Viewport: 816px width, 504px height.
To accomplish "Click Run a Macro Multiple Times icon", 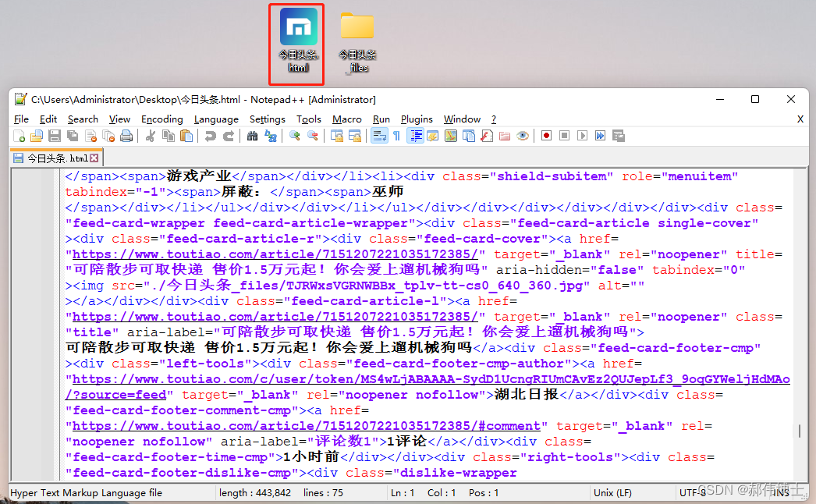I will tap(600, 137).
